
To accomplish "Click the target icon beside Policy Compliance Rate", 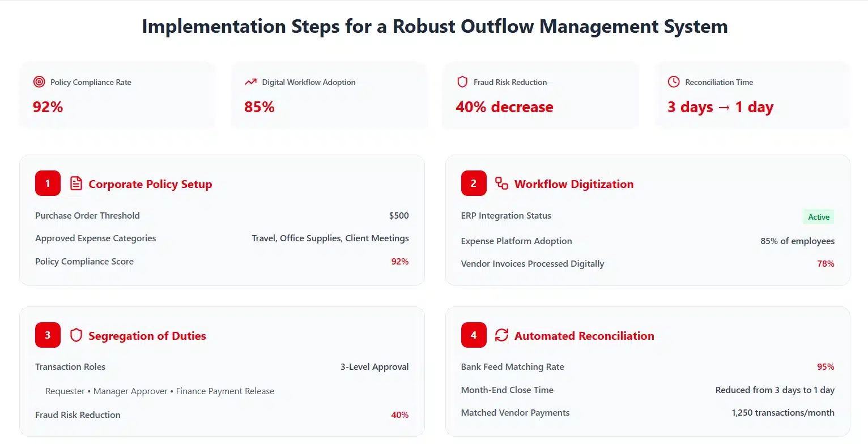I will click(39, 82).
